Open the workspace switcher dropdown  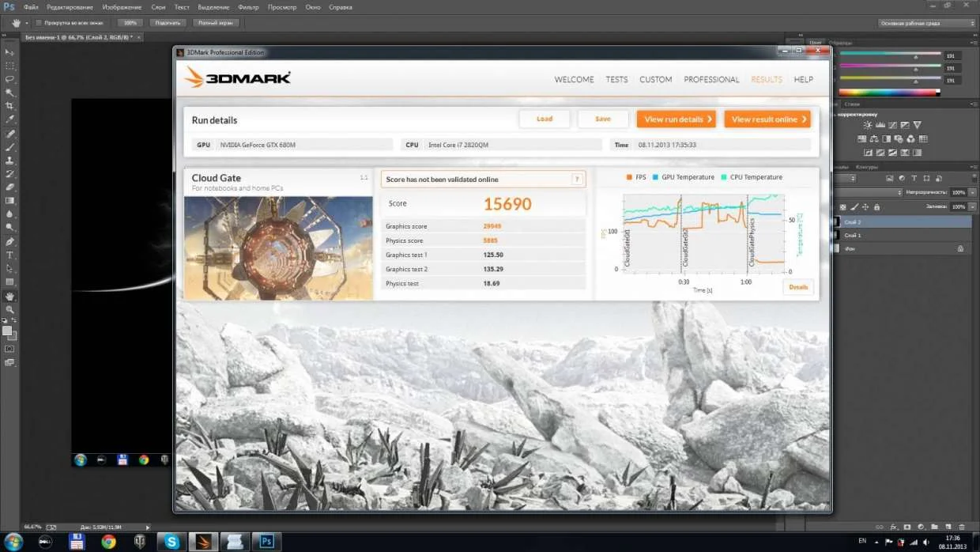click(926, 23)
